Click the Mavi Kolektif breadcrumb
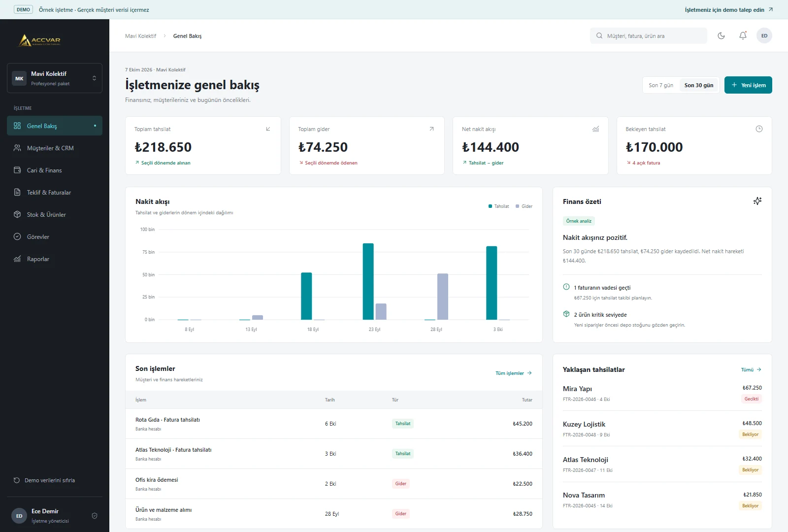Viewport: 788px width, 532px height. tap(140, 36)
